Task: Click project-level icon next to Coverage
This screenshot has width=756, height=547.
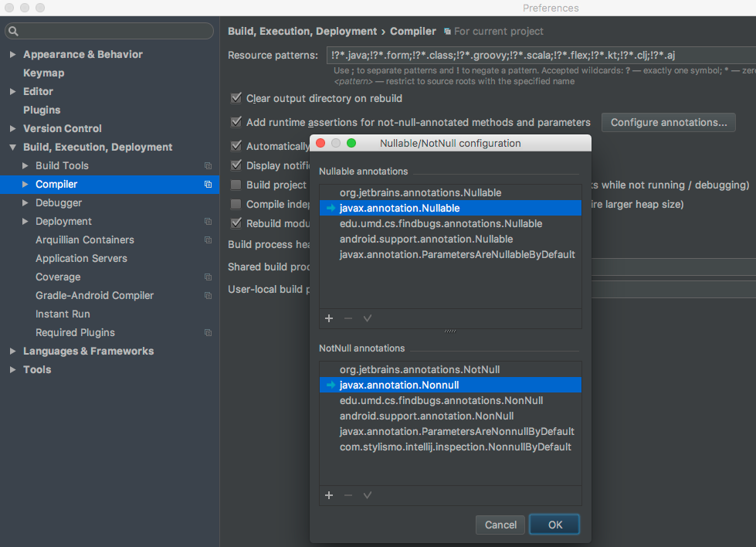Action: point(208,277)
